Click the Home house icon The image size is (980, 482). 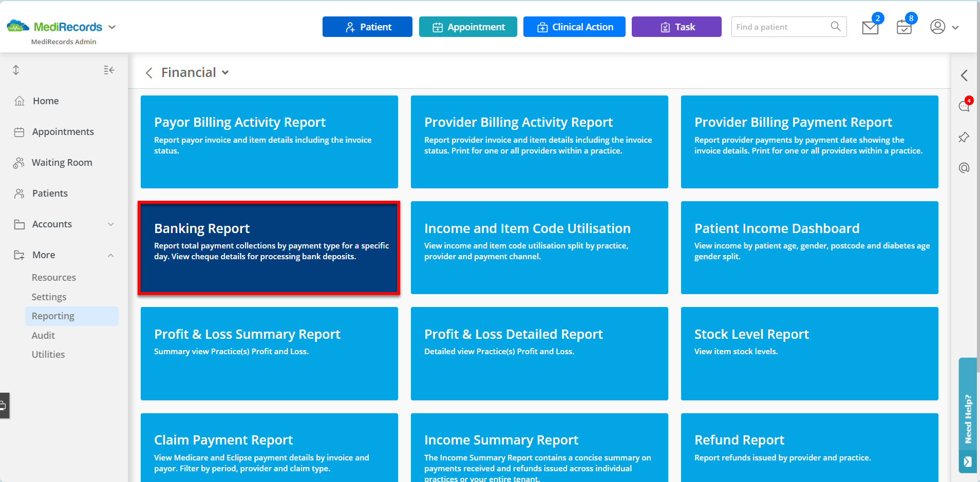(x=20, y=101)
